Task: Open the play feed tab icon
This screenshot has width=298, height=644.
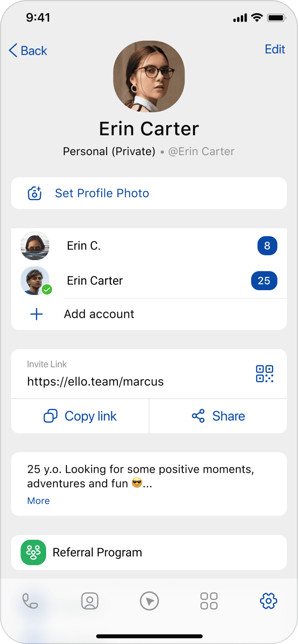Action: (x=149, y=601)
